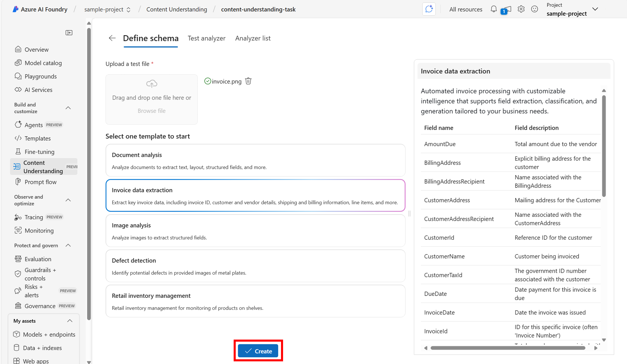Collapse the My assets section
627x364 pixels.
70,321
